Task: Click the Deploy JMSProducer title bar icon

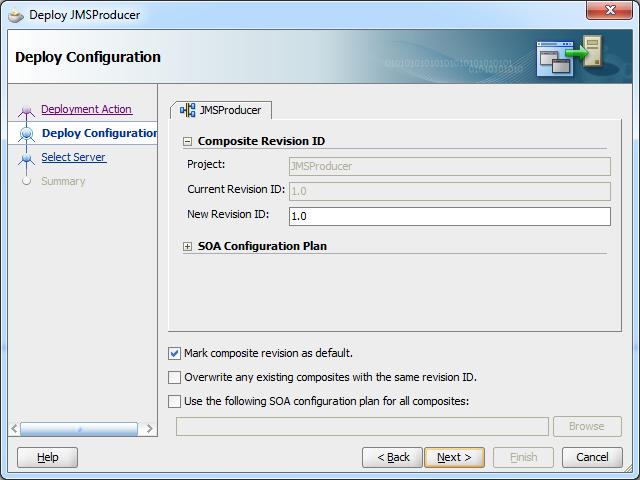Action: pyautogui.click(x=16, y=16)
